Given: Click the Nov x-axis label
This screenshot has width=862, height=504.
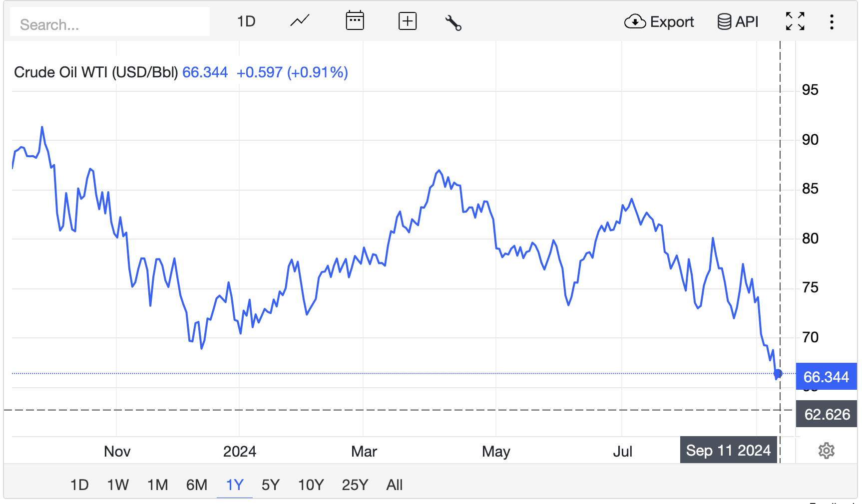Looking at the screenshot, I should pos(117,451).
